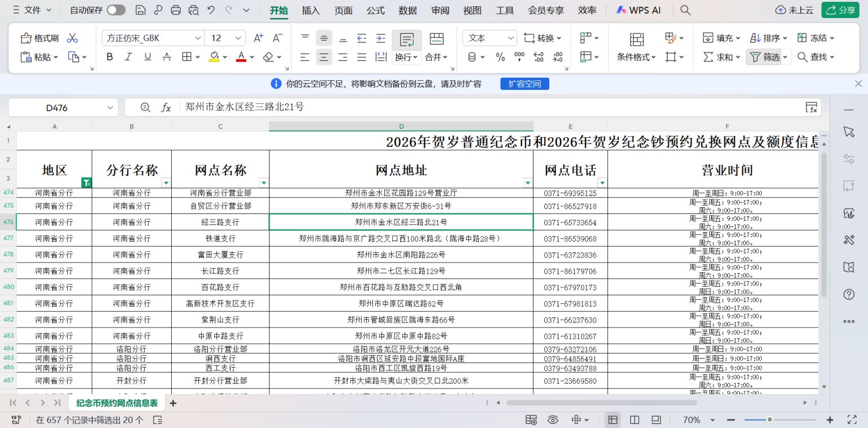
Task: Open the search magnifier in menu bar
Action: [x=685, y=10]
